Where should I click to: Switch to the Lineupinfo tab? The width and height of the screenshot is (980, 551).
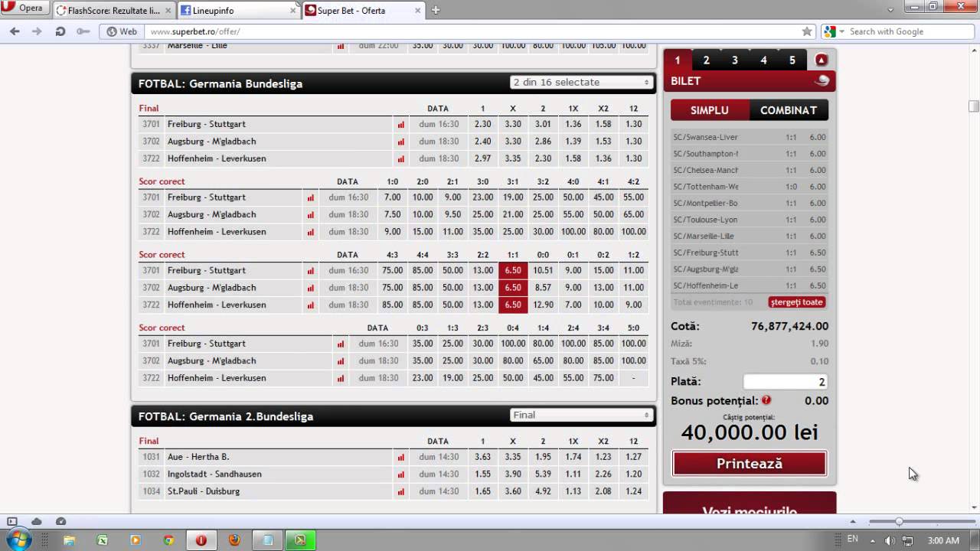pos(238,11)
